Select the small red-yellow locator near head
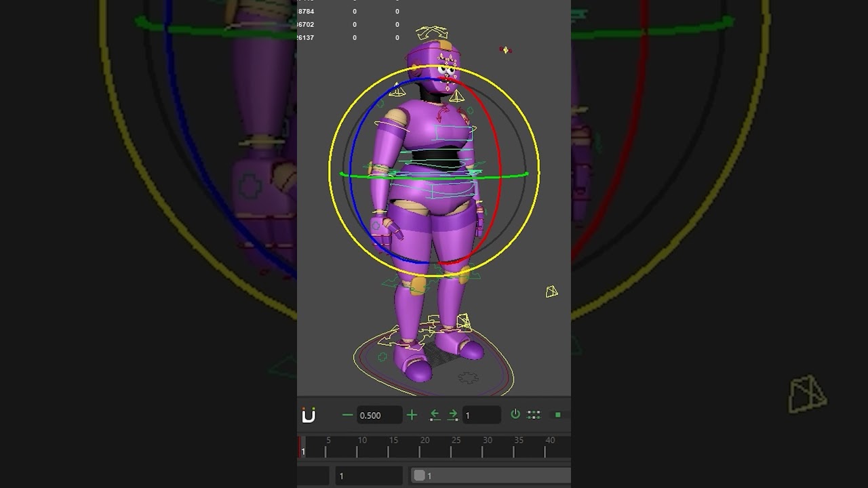Viewport: 868px width, 488px height. (505, 49)
